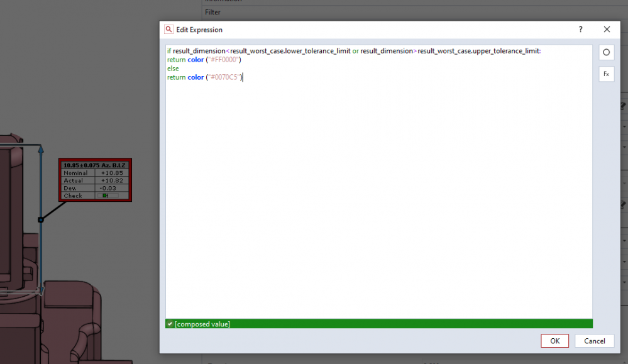Confirm expression with OK button
This screenshot has height=364, width=628.
554,341
